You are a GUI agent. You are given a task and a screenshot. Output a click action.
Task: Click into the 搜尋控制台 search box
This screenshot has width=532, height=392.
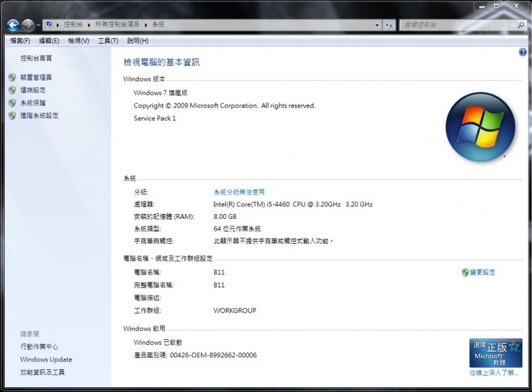458,25
